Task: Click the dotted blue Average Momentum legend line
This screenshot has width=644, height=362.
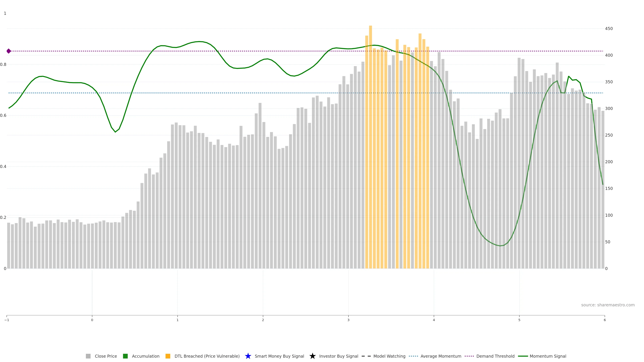Action: 413,356
